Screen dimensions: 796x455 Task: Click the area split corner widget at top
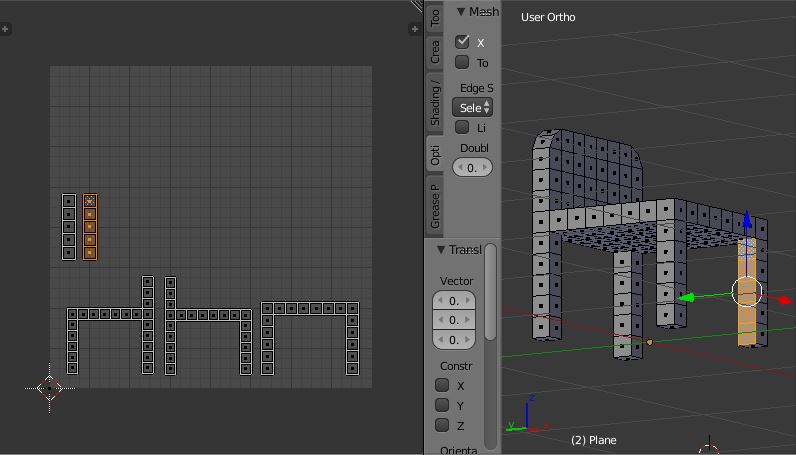tap(417, 5)
